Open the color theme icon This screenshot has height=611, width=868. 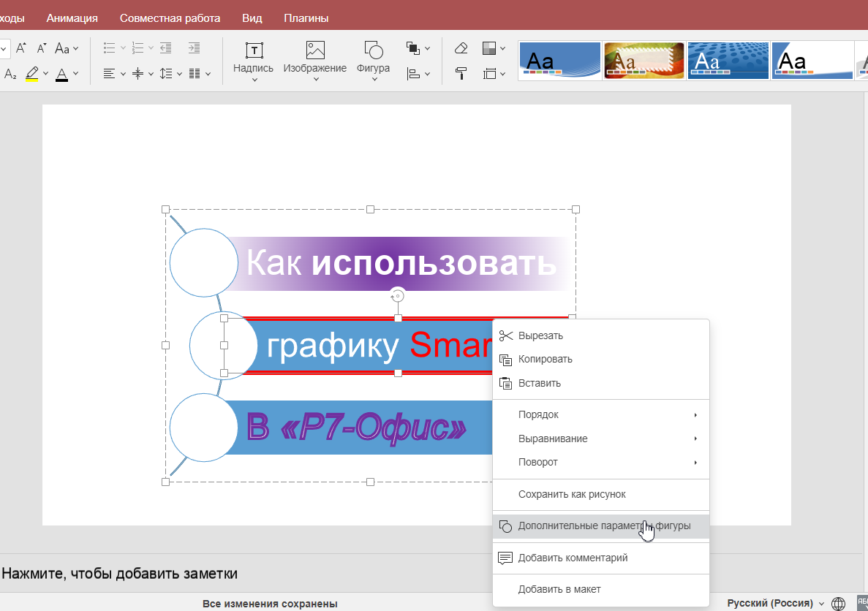point(489,48)
